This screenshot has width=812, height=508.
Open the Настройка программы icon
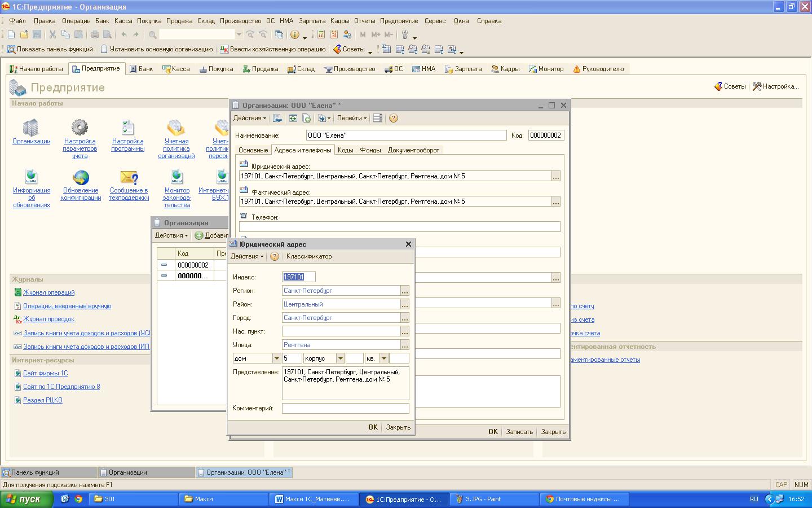pos(128,127)
